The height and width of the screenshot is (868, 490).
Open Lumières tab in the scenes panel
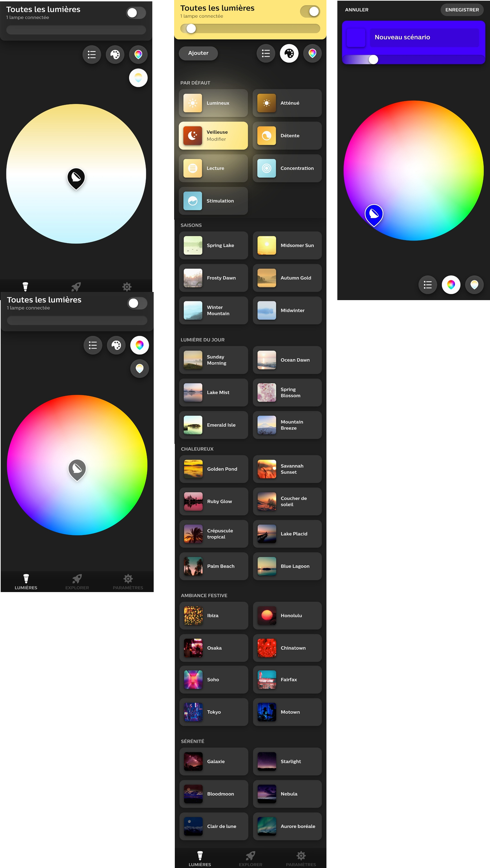(200, 858)
